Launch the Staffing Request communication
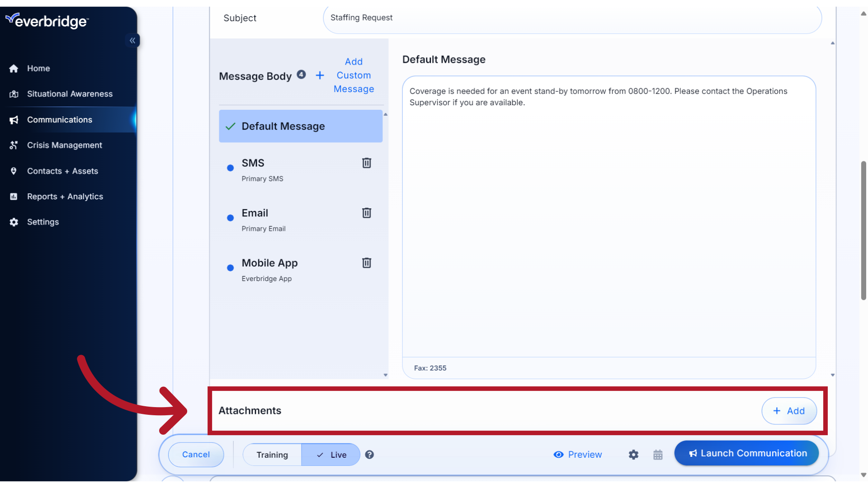The height and width of the screenshot is (488, 868). pyautogui.click(x=746, y=453)
